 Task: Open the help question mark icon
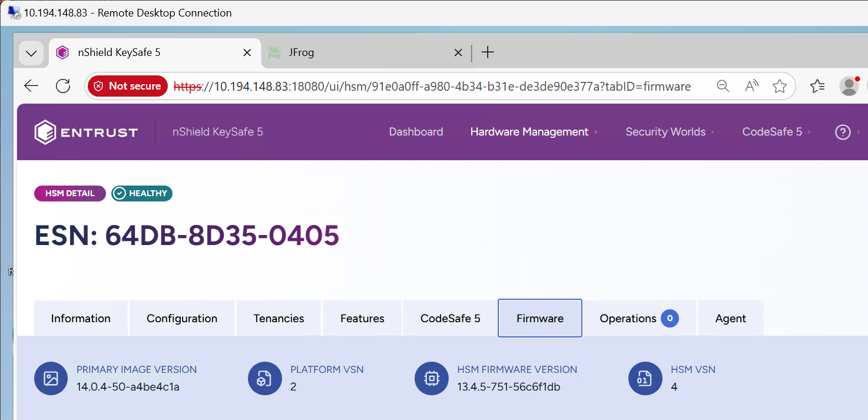(x=843, y=132)
